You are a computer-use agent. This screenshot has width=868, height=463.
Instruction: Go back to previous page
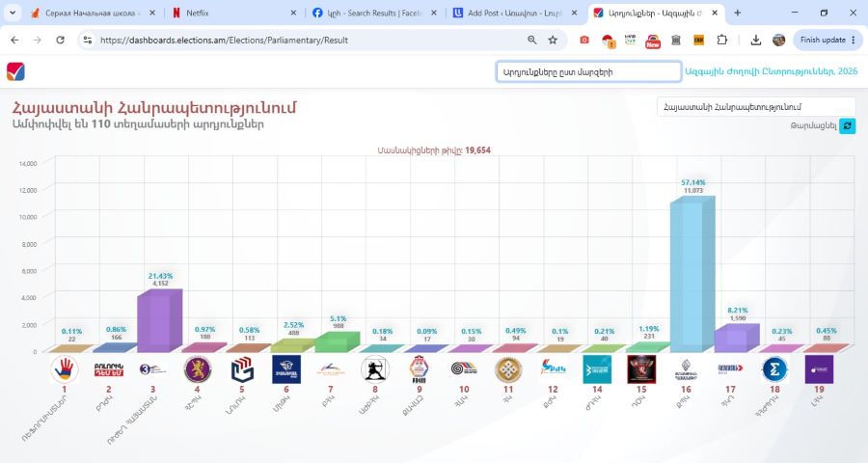(14, 40)
